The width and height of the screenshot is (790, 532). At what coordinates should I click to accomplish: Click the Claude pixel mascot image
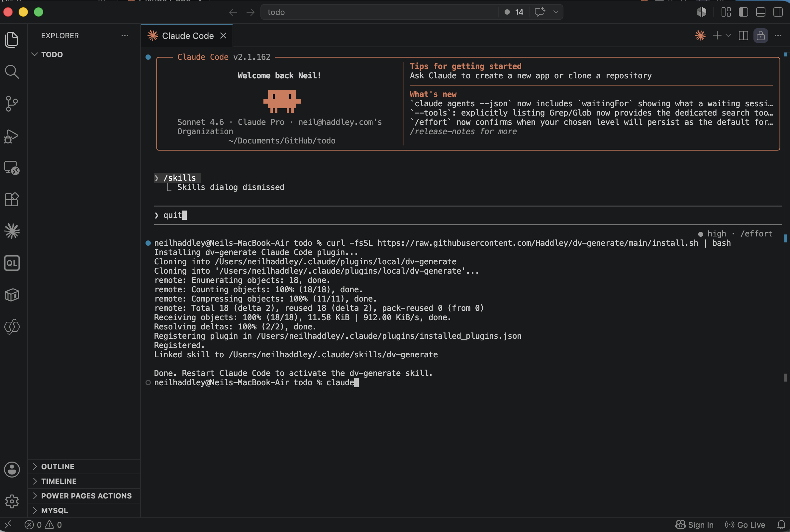282,101
